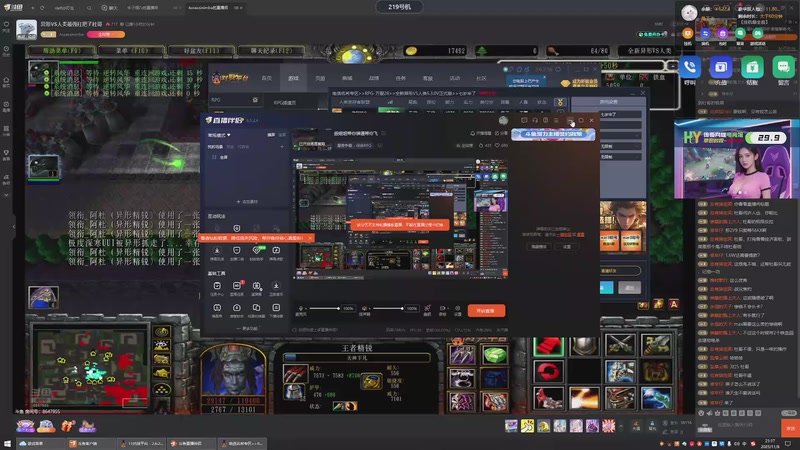The height and width of the screenshot is (450, 800).
Task: Click the user avatar in live companion title bar
Action: pyautogui.click(x=504, y=120)
